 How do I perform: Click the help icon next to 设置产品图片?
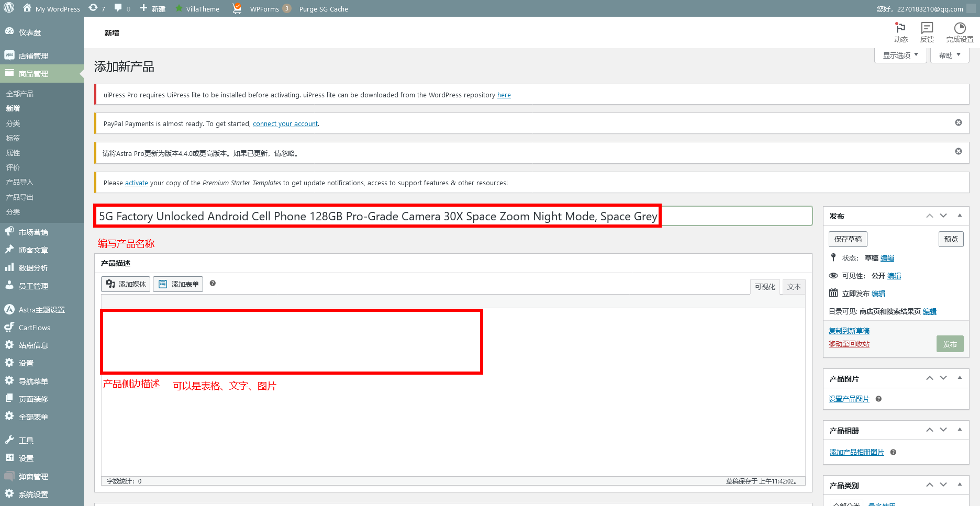878,399
